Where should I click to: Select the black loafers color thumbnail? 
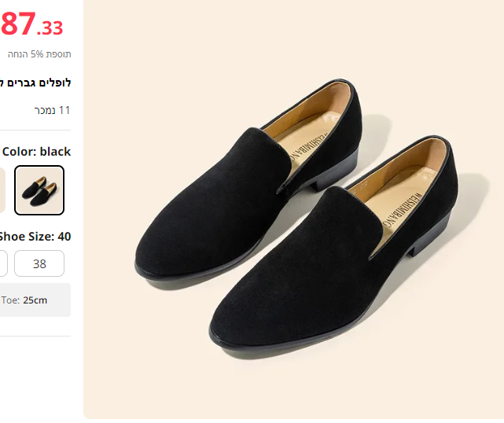tap(39, 189)
